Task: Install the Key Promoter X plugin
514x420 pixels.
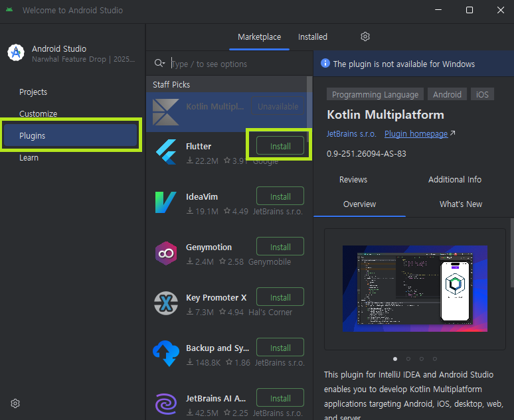Action: (280, 297)
